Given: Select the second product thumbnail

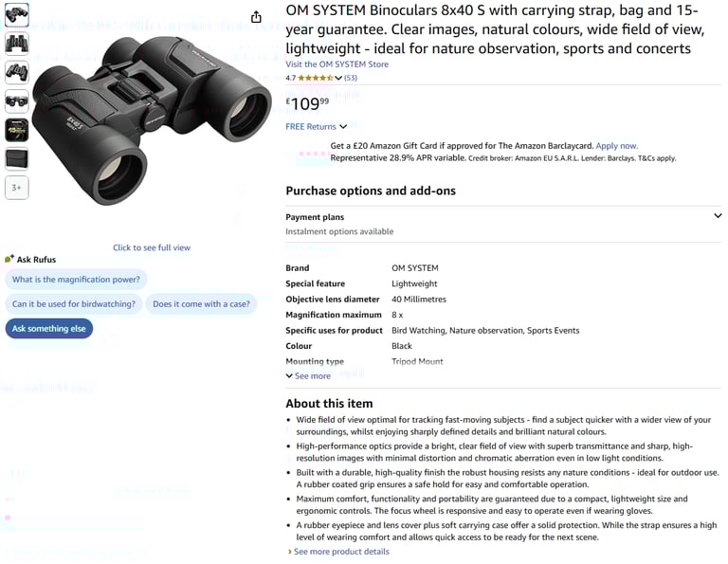Looking at the screenshot, I should point(17,44).
